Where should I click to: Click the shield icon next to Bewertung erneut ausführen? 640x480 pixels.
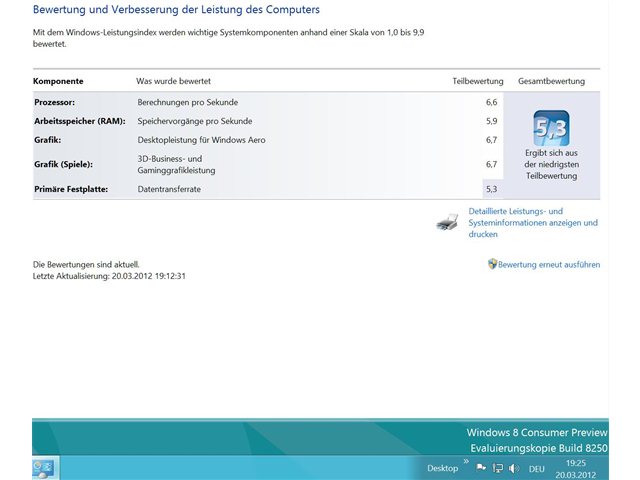point(492,264)
